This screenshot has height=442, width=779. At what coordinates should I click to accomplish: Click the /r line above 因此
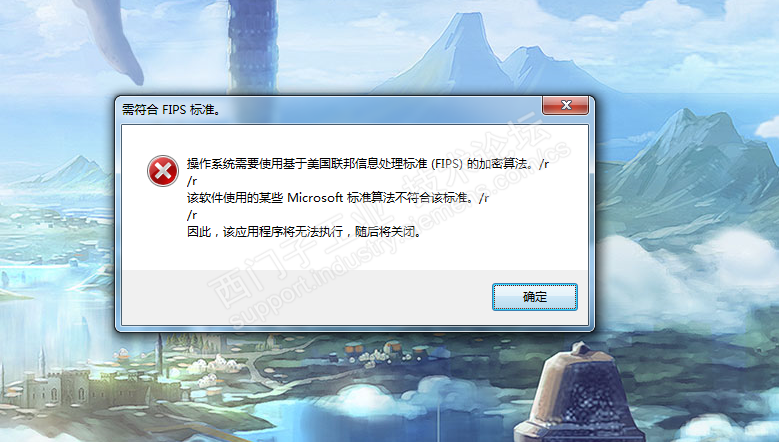coord(192,215)
